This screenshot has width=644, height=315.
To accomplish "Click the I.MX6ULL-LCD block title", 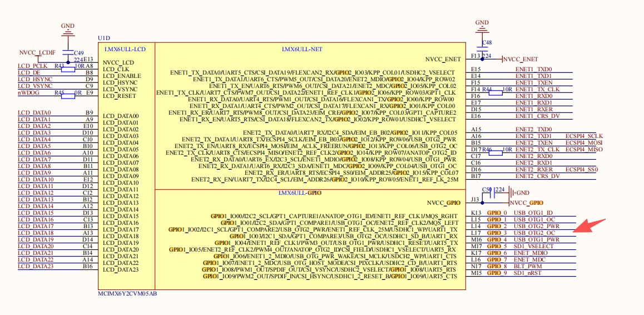I will [125, 50].
